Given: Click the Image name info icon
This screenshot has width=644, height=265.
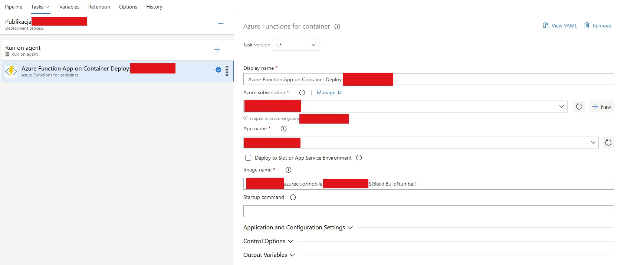Looking at the screenshot, I should point(288,170).
